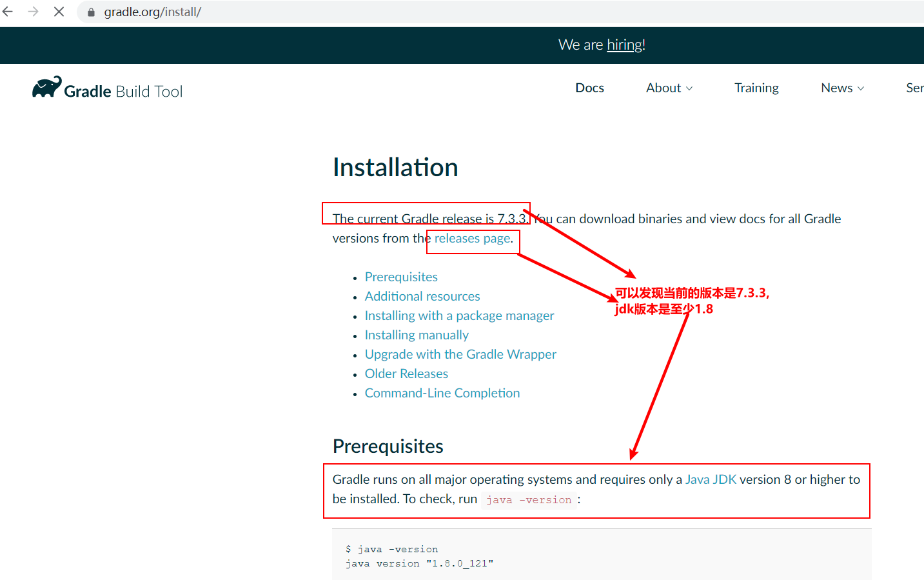Jump to Prerequisites section link

pyautogui.click(x=401, y=277)
